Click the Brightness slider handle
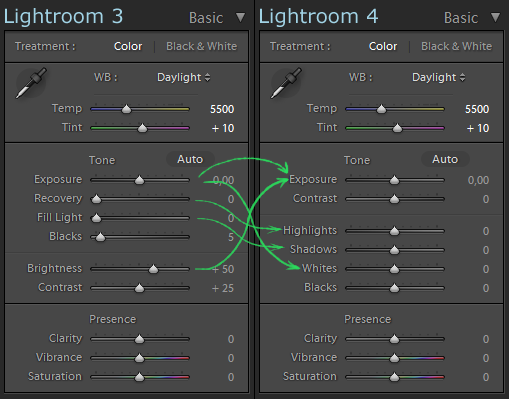 [153, 269]
